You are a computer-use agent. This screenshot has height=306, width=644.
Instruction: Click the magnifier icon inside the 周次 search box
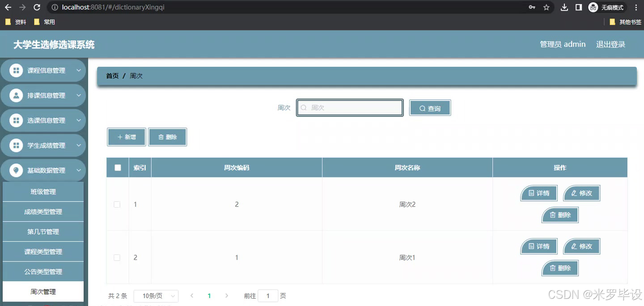(304, 108)
